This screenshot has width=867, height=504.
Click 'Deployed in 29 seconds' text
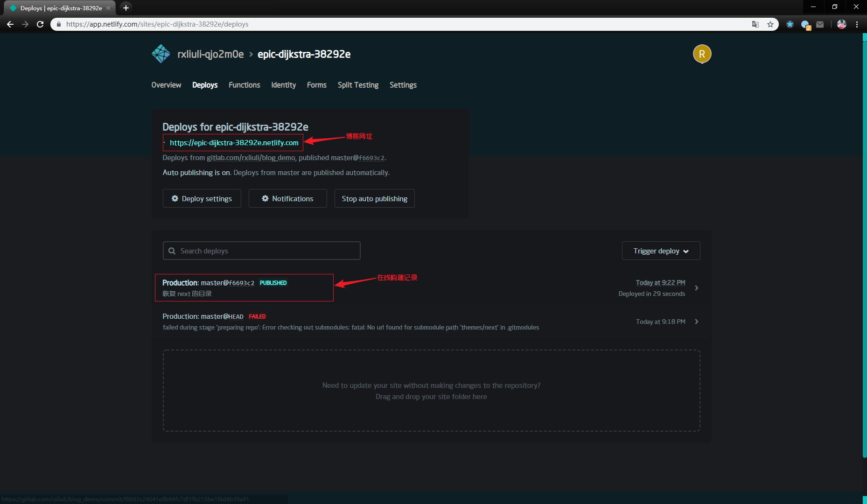click(652, 294)
